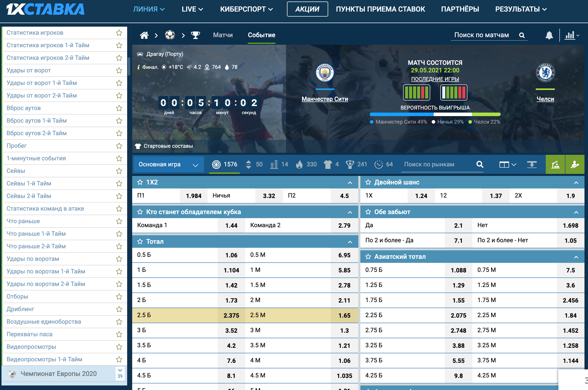Click the football sport icon in breadcrumb

tap(170, 35)
